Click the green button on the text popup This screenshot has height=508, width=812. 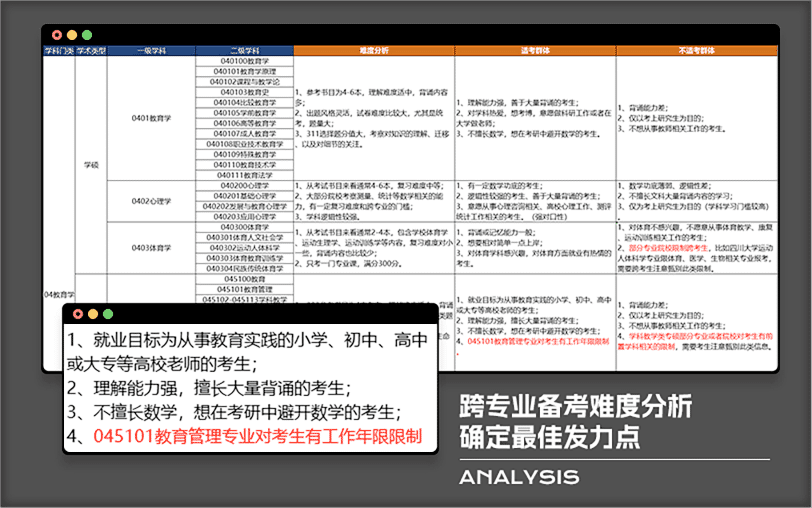(107, 314)
